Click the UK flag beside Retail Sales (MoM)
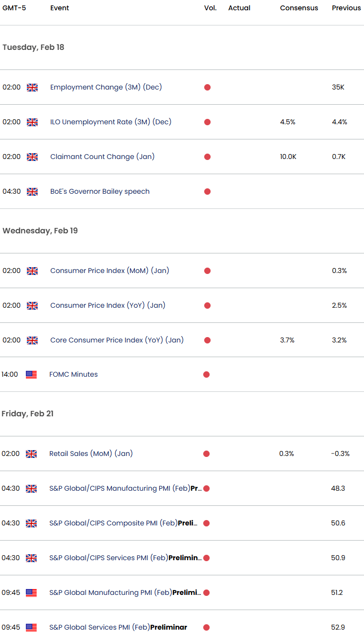 (31, 454)
